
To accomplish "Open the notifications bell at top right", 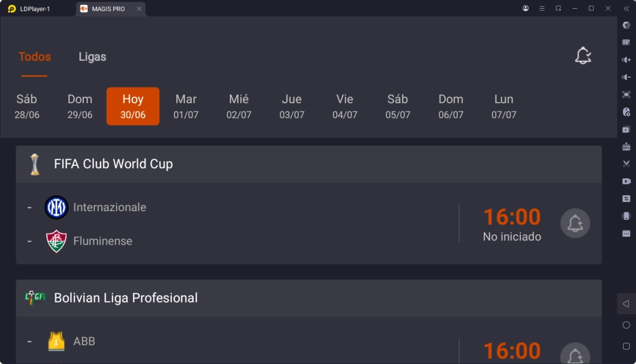I will [583, 56].
